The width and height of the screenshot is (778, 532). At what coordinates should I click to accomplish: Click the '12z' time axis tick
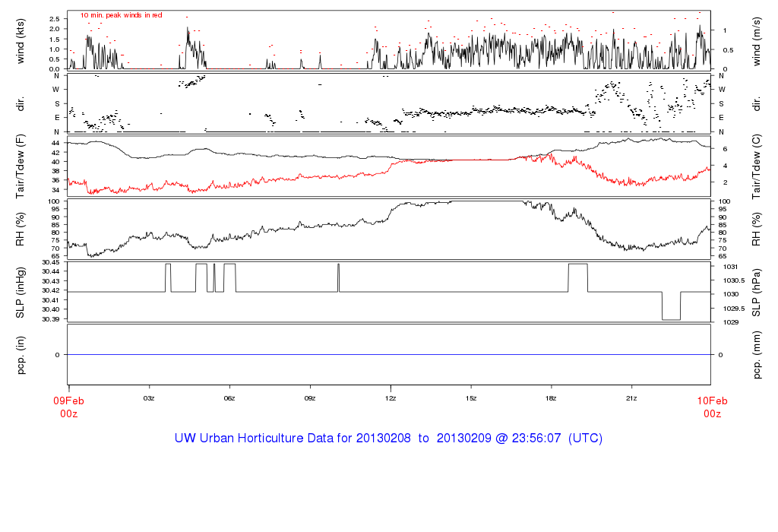[391, 398]
